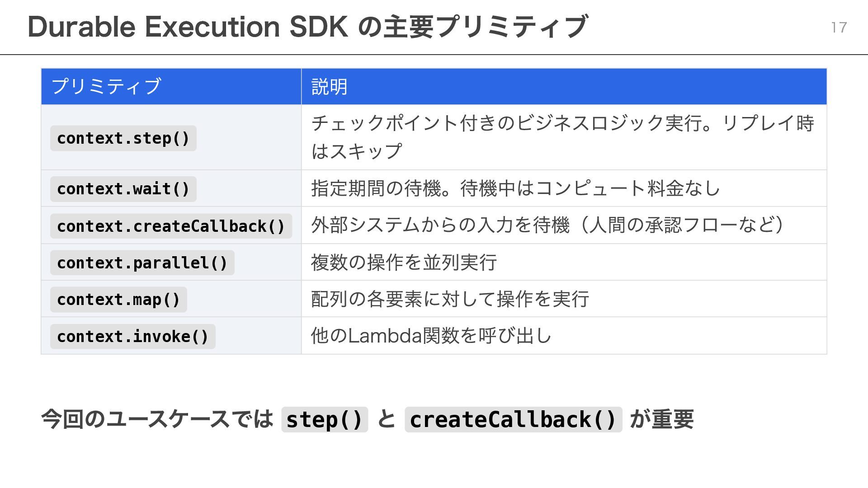
Task: Select the 'プリミティブ' table column header
Action: coord(106,86)
